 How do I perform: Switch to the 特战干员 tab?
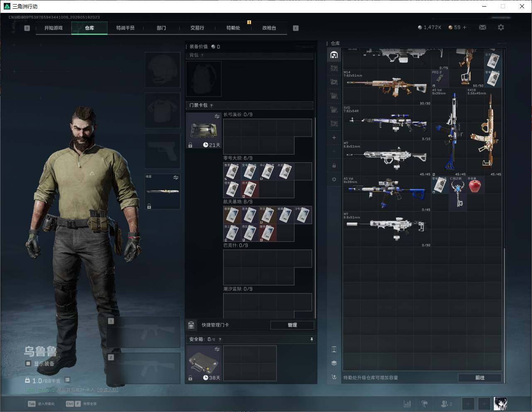click(x=125, y=28)
